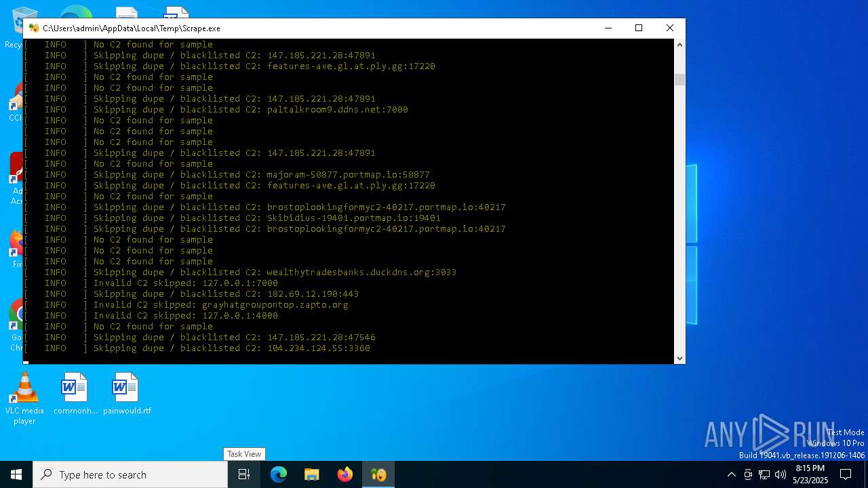This screenshot has height=488, width=868.
Task: Maximize the Scrape.exe console window
Action: 639,28
